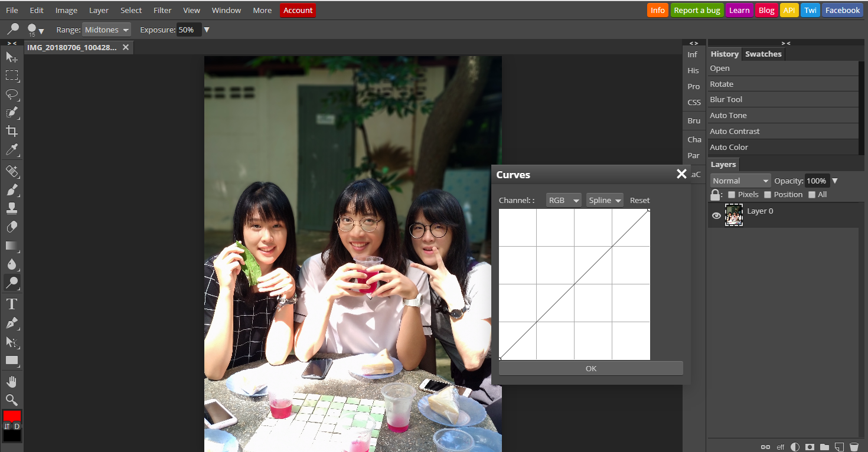Click the red foreground color swatch

12,416
